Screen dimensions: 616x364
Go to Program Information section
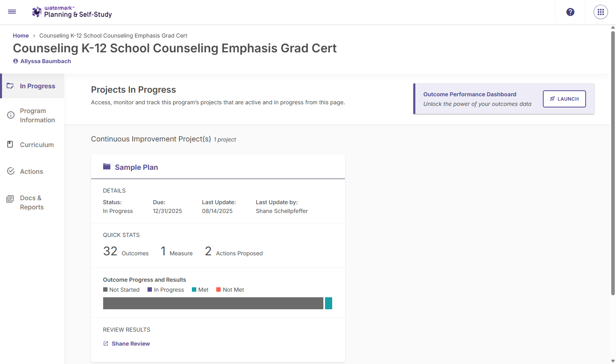[32, 115]
